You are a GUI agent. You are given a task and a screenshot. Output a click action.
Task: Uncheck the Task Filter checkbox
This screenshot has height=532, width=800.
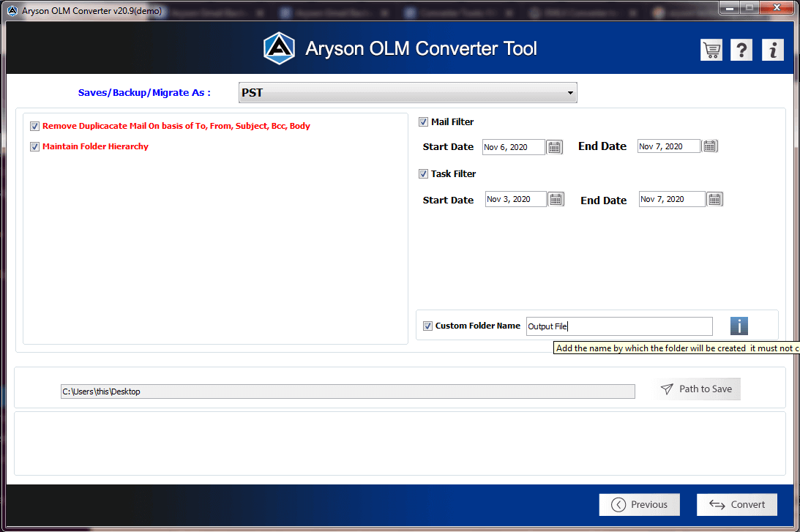(x=423, y=174)
